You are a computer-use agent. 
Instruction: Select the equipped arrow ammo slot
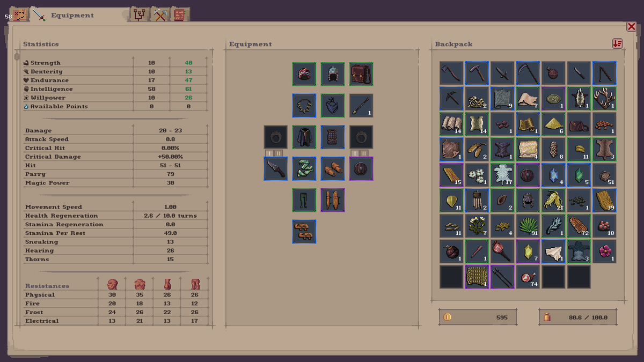[x=361, y=106]
